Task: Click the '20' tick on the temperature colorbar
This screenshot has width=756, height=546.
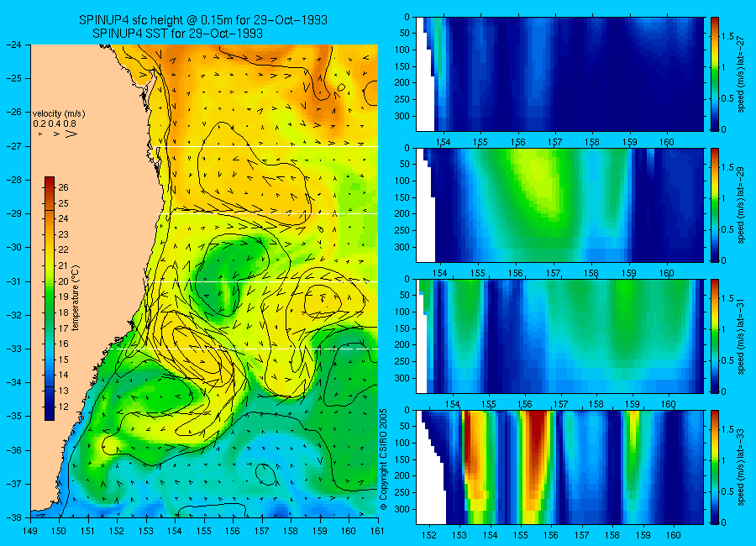Action: pos(63,281)
